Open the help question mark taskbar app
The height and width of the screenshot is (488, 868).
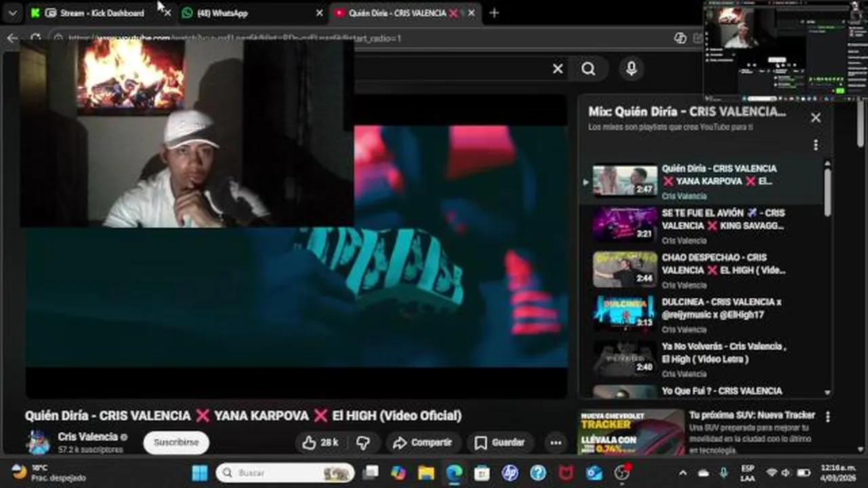(x=538, y=472)
